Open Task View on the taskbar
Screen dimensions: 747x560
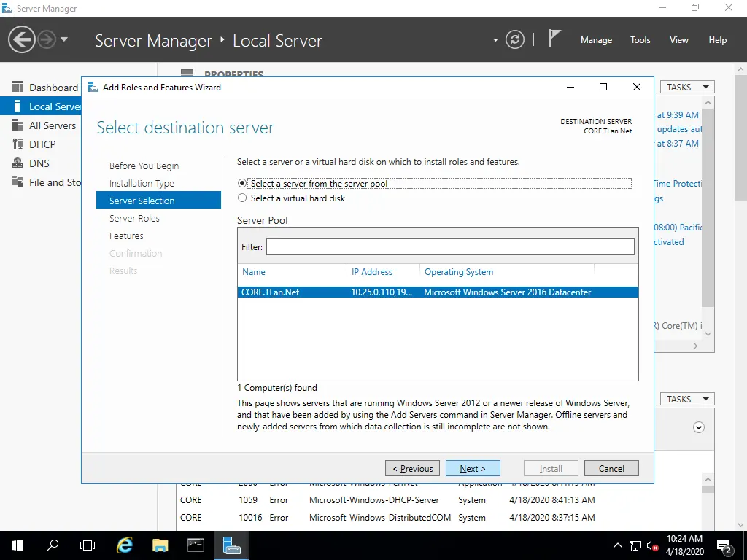88,545
